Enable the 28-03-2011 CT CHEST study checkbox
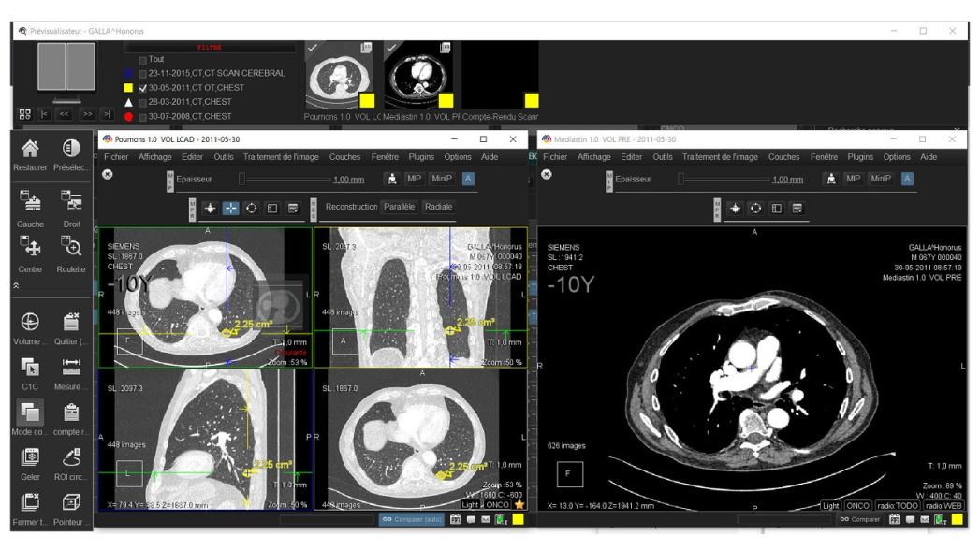The image size is (980, 550). (142, 102)
